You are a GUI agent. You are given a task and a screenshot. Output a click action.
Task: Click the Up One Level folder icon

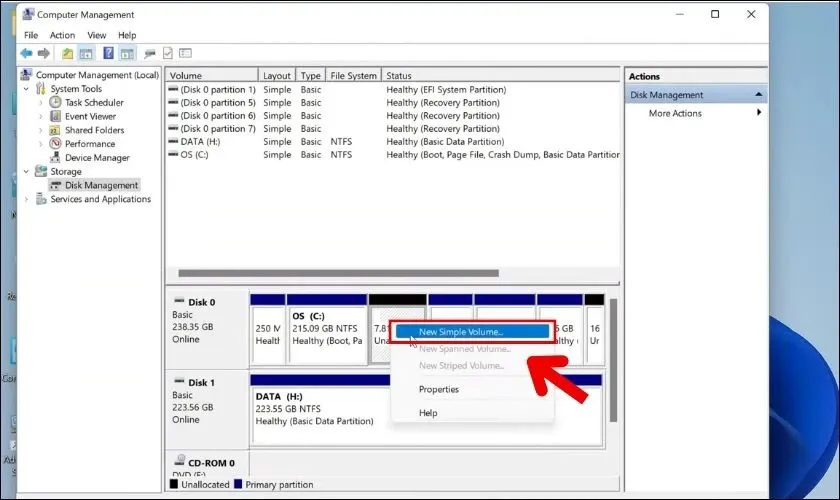(67, 53)
